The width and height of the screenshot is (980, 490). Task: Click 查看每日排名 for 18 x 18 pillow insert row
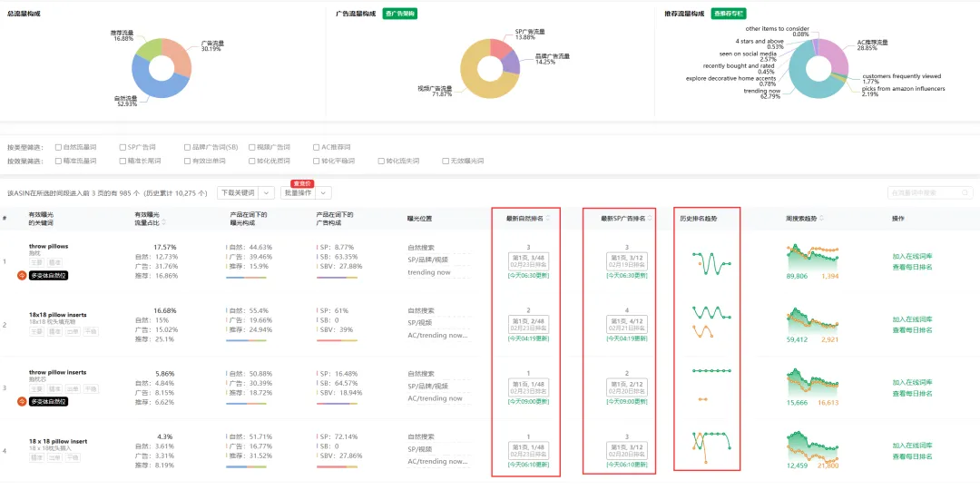913,456
